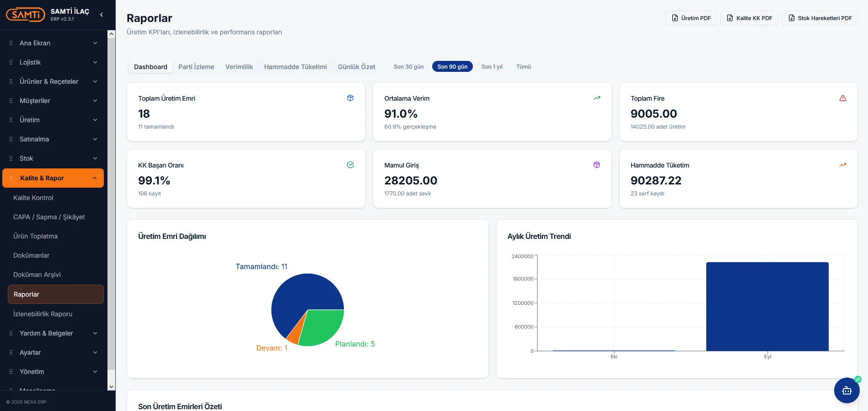The image size is (868, 411).
Task: Expand the Yönetim menu chevron
Action: tap(95, 372)
